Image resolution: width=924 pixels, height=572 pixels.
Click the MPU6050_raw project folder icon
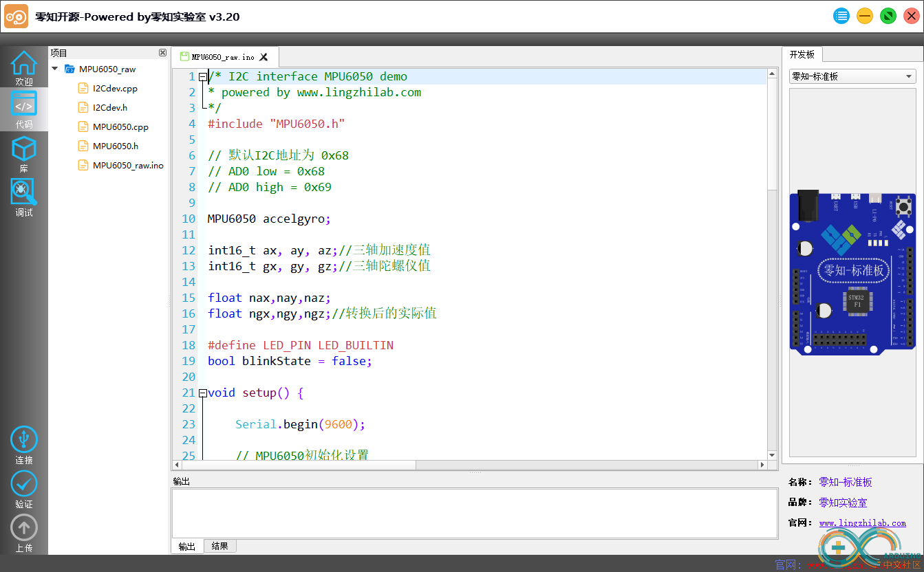[69, 69]
